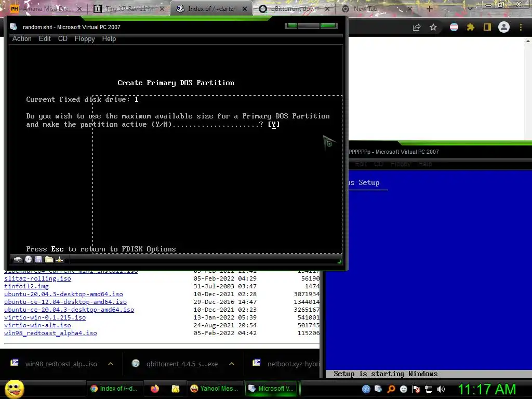Close the 'Tiny XP Rev 11' tab
The image size is (532, 399).
coord(162,9)
